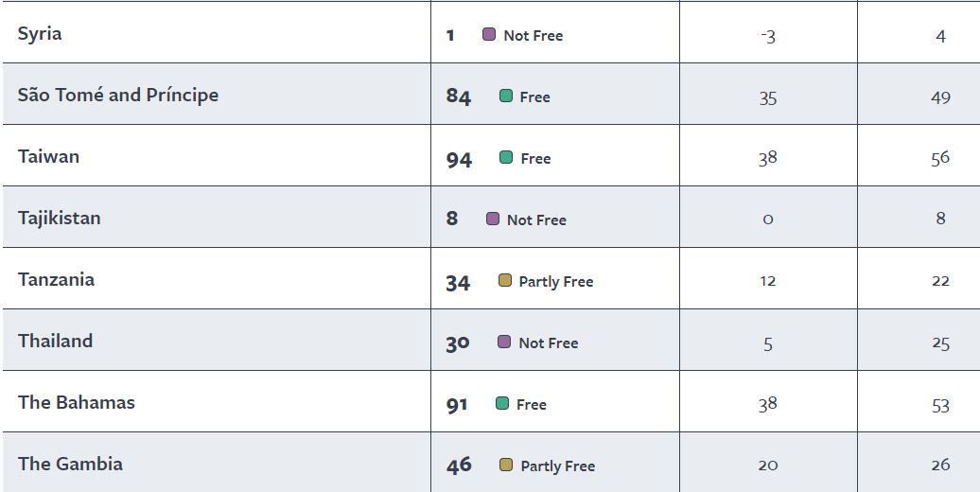Open The Bahamas country link
Viewport: 980px width, 492px height.
click(x=77, y=403)
